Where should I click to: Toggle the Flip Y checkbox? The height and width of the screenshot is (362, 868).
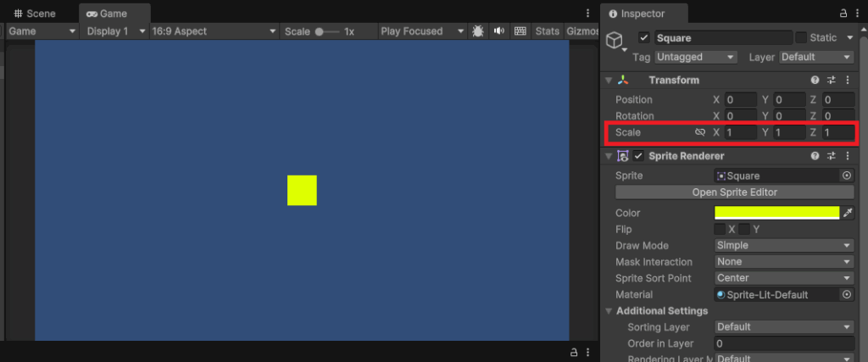tap(744, 229)
